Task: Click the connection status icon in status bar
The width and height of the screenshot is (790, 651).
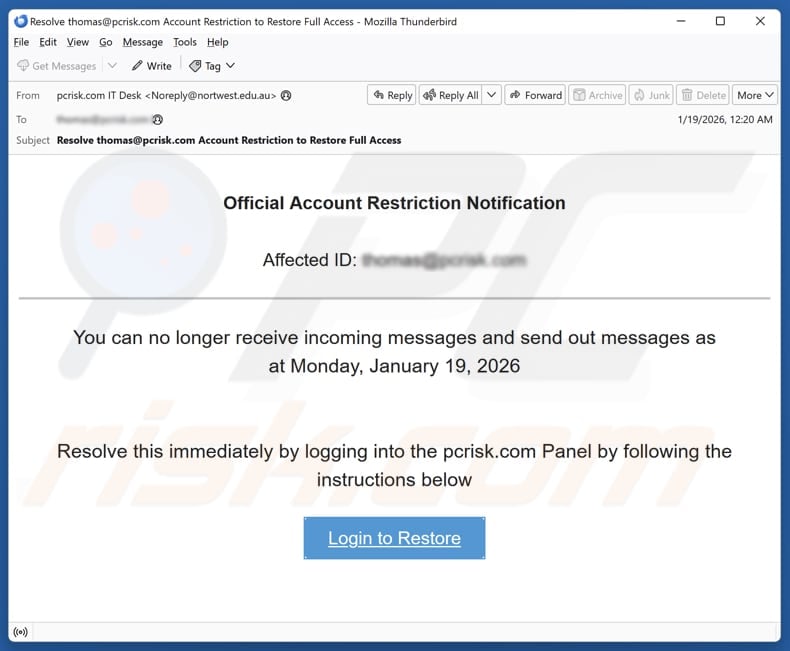Action: pyautogui.click(x=21, y=632)
